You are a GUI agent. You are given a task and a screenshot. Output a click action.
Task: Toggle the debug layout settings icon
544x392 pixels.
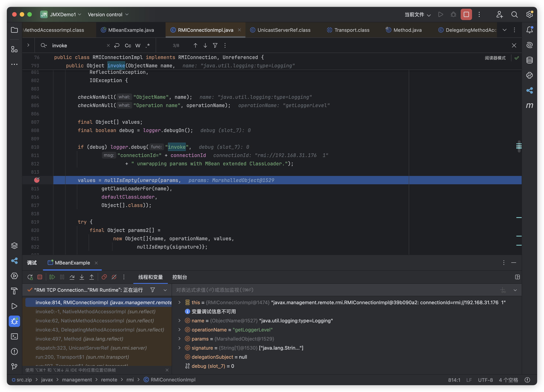tap(517, 277)
